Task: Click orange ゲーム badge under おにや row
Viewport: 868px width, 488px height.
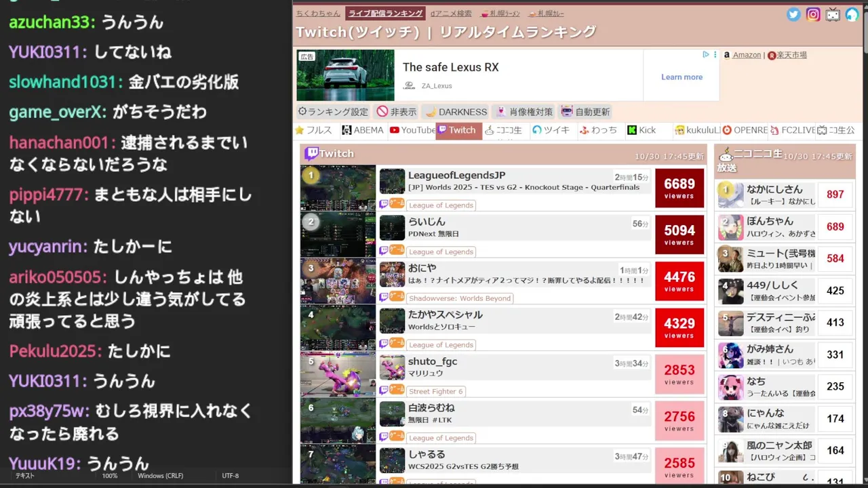Action: (x=397, y=296)
